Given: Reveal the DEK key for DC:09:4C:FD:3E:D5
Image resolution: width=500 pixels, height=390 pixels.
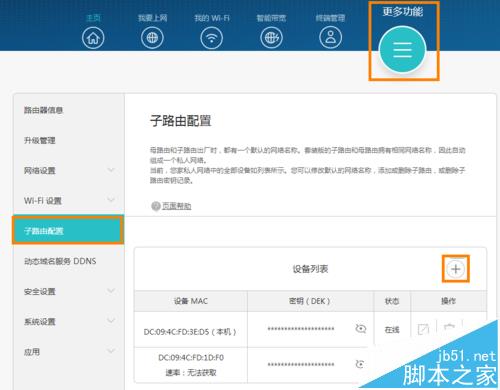Looking at the screenshot, I should [360, 329].
